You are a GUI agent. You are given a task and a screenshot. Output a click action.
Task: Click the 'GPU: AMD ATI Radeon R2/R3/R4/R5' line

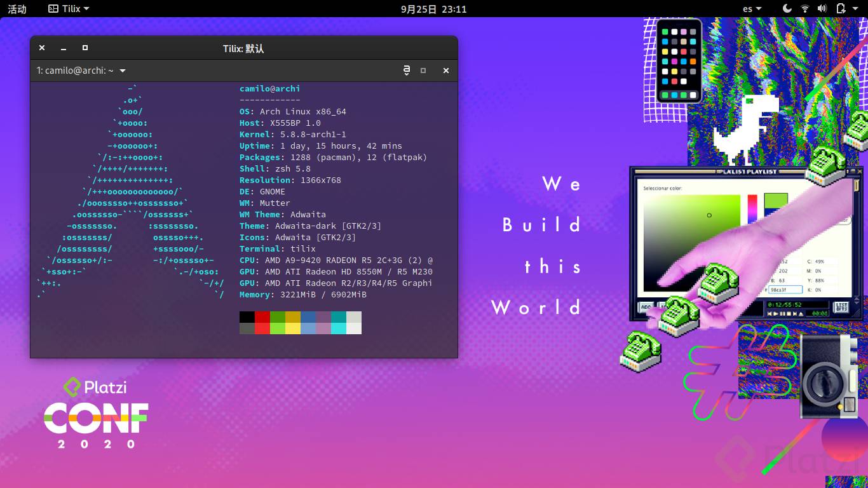click(336, 283)
